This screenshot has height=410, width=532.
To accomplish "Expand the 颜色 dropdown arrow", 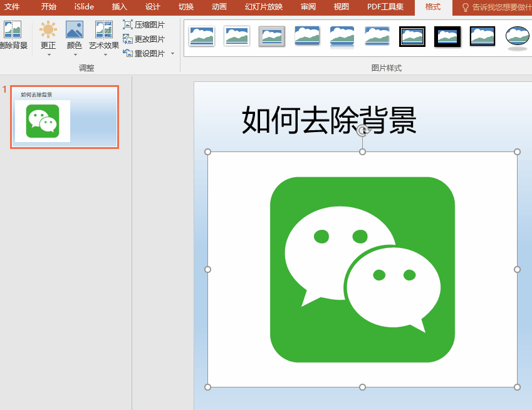I will pyautogui.click(x=75, y=54).
